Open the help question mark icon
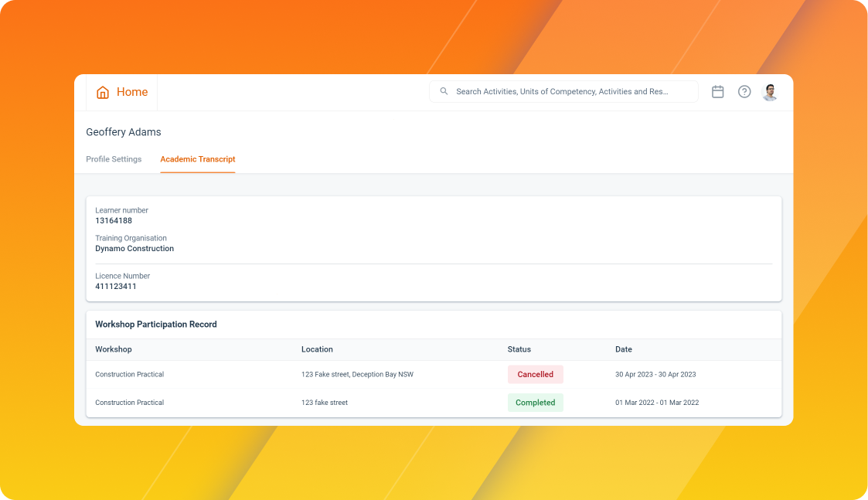The image size is (868, 500). (744, 92)
